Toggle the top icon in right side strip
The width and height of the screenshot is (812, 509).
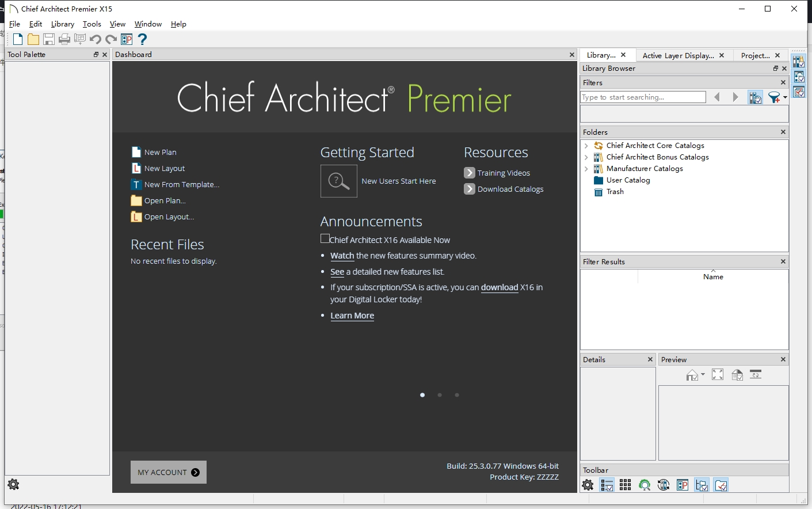click(799, 61)
